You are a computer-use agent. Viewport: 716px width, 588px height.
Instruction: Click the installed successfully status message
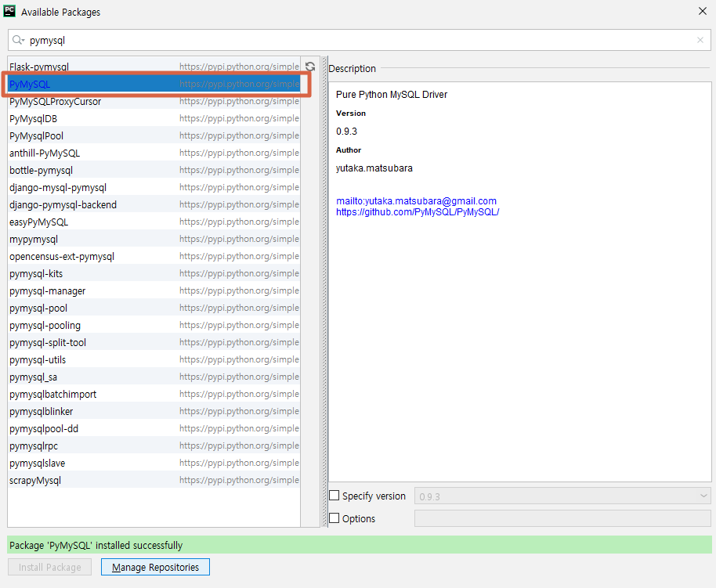click(x=359, y=545)
